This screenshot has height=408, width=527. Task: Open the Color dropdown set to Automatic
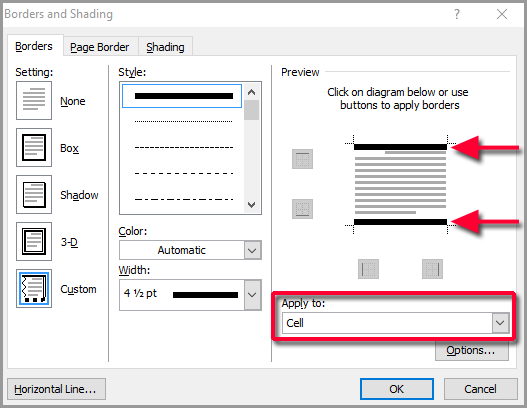click(x=190, y=250)
